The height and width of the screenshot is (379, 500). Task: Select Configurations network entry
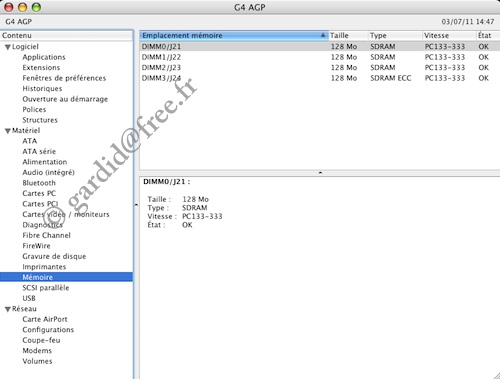click(x=48, y=330)
